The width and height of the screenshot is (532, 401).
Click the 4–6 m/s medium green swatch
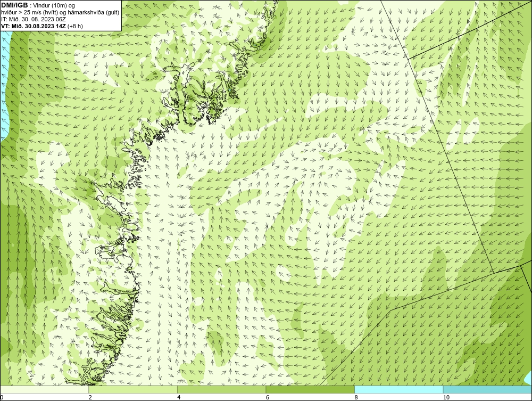tap(221, 389)
